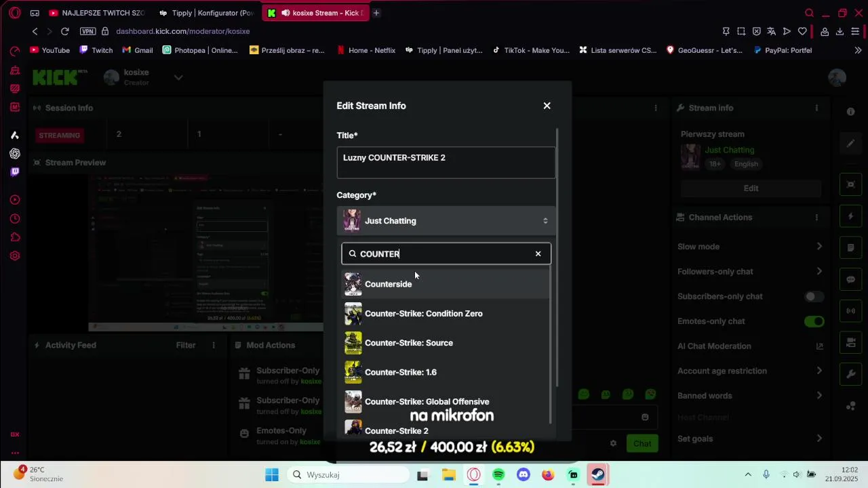
Task: Click pencil edit icon in right rail
Action: coord(850,144)
